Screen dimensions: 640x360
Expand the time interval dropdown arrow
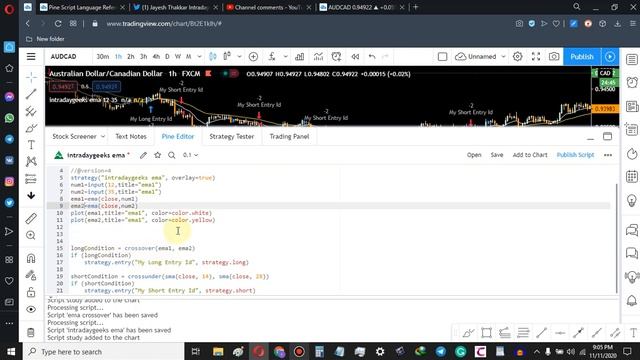click(199, 57)
